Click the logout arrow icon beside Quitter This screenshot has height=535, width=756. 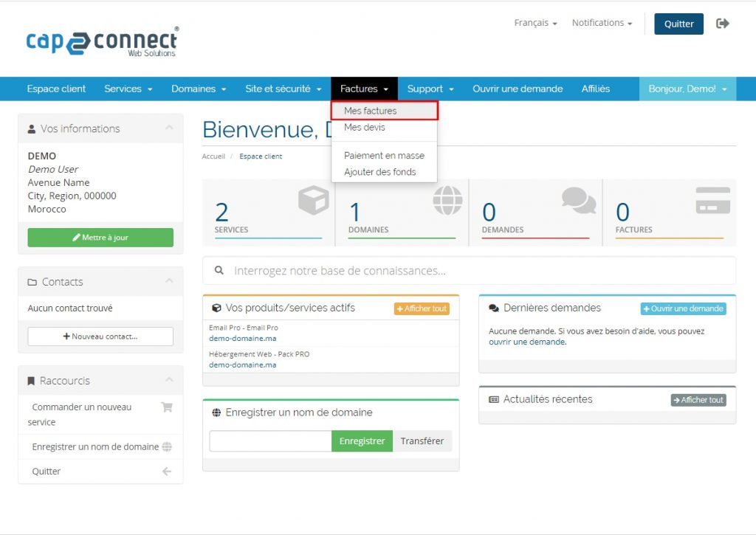723,24
